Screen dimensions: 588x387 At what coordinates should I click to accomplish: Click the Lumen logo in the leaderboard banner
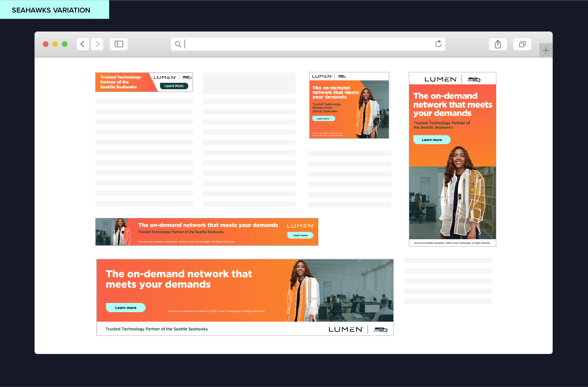pos(300,226)
